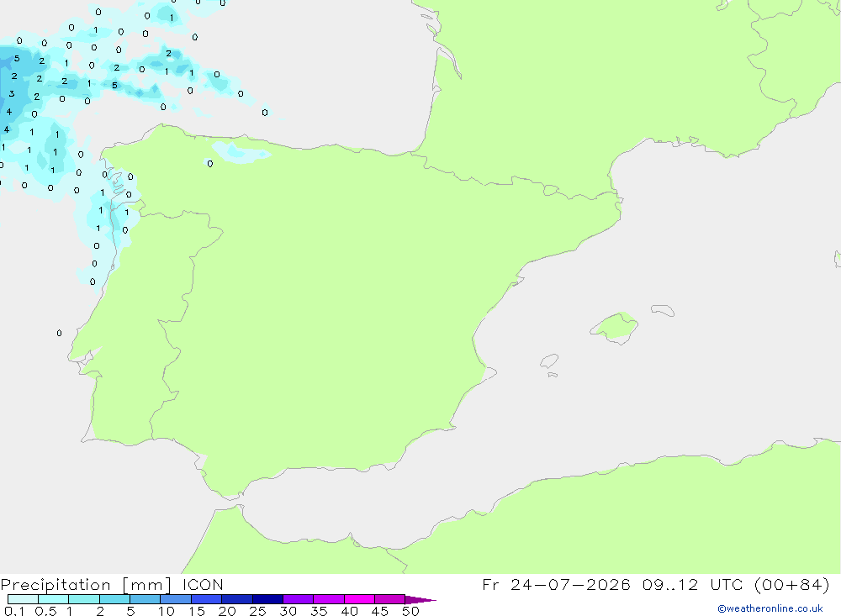The height and width of the screenshot is (616, 841).
Task: Pick the 35–40 mm violet legend swatch
Action: tap(329, 599)
